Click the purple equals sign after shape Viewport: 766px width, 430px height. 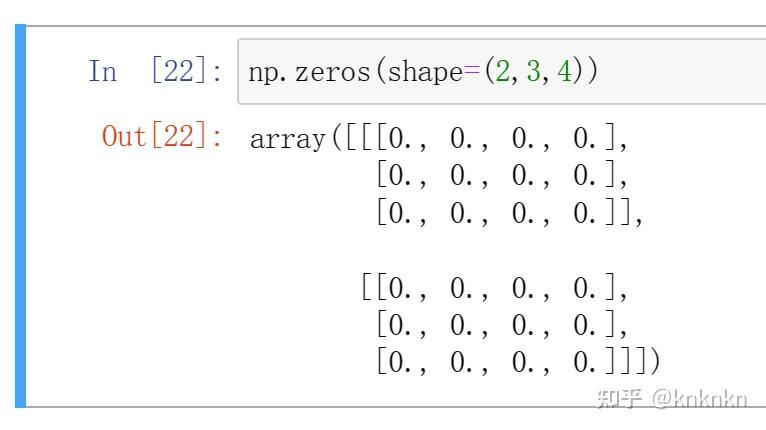point(471,71)
